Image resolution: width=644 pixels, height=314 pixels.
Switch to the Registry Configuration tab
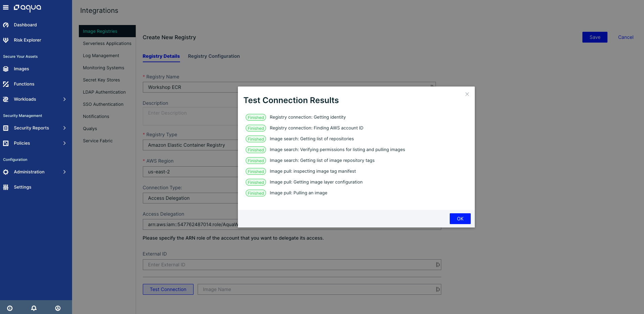point(214,56)
